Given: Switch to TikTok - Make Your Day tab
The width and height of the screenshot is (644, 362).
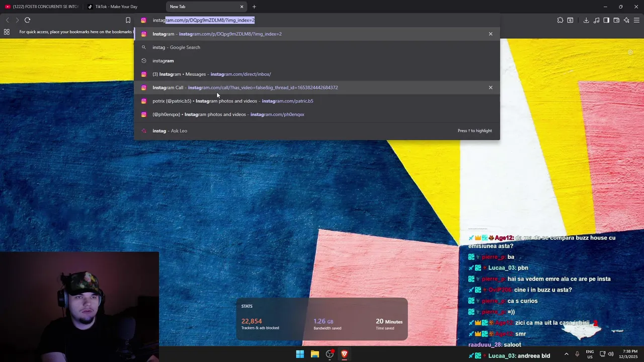Looking at the screenshot, I should pos(124,7).
